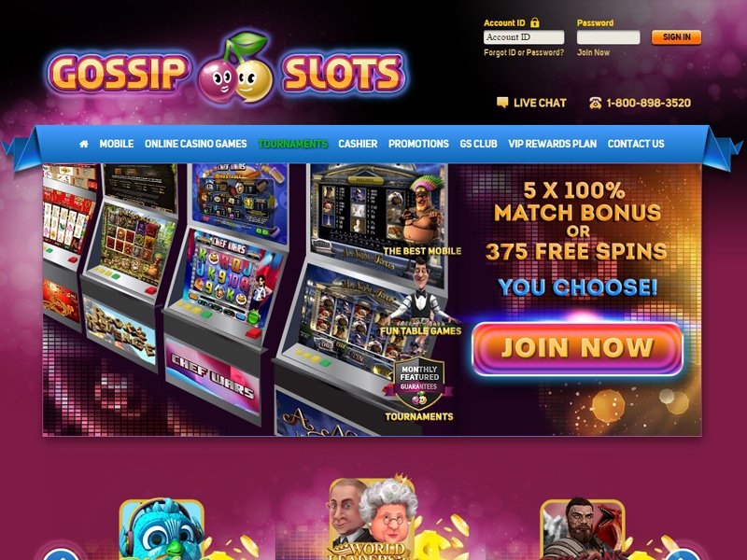Open the World Leaders game thumbnail
The height and width of the screenshot is (560, 747).
point(373,519)
